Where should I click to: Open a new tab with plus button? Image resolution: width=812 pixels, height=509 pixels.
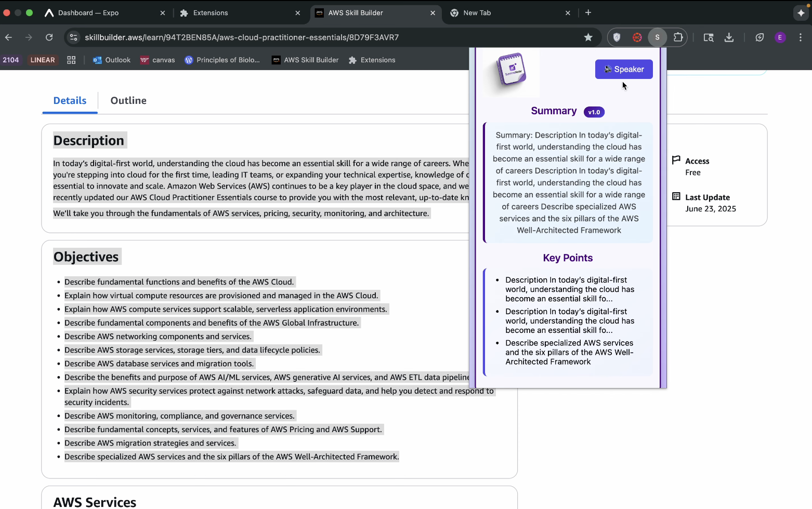pos(588,13)
